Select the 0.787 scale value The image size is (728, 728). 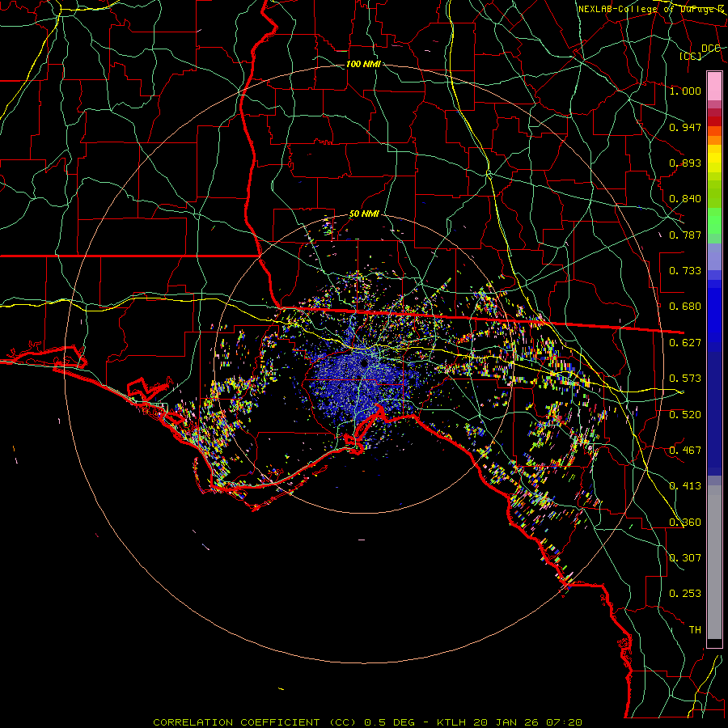[685, 235]
